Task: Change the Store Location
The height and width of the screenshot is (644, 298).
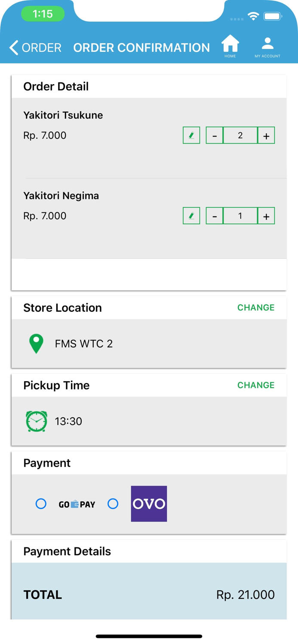Action: click(x=255, y=307)
